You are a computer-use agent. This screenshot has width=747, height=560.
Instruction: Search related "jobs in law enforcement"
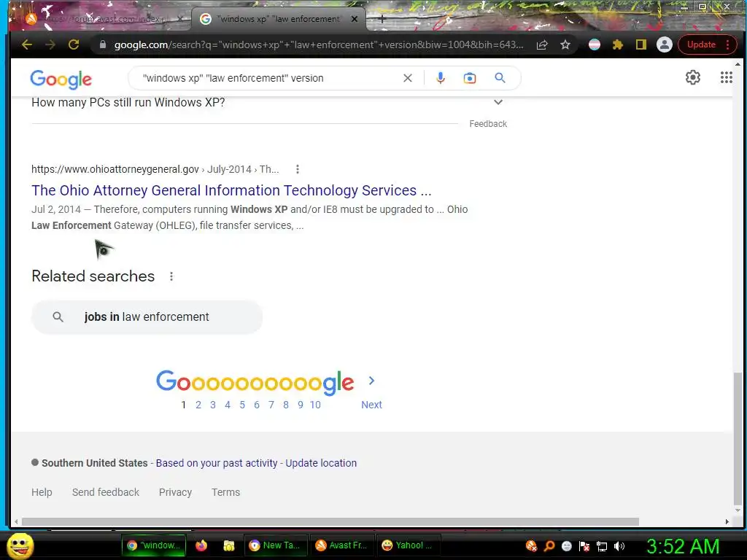point(147,317)
